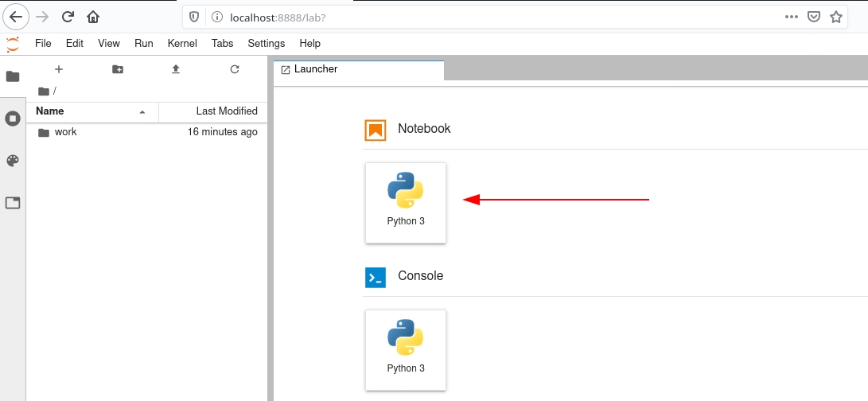Show Running Terminals and Kernels panel
The image size is (868, 401).
tap(13, 119)
